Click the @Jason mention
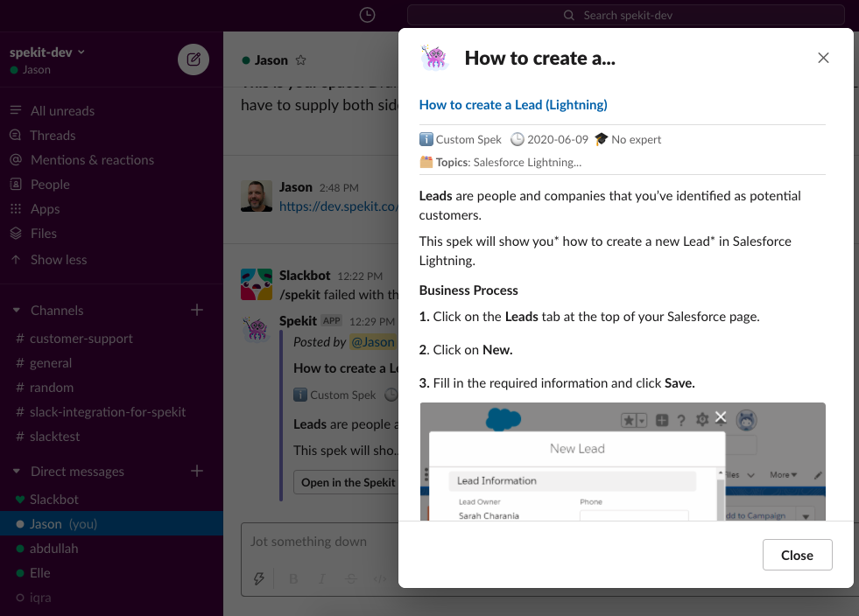Viewport: 859px width, 616px height. (x=372, y=342)
